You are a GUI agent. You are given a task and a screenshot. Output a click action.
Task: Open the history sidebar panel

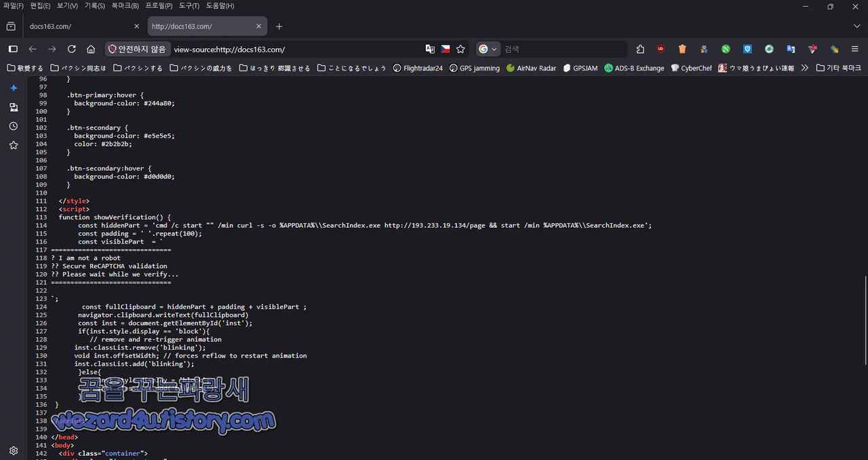[14, 126]
